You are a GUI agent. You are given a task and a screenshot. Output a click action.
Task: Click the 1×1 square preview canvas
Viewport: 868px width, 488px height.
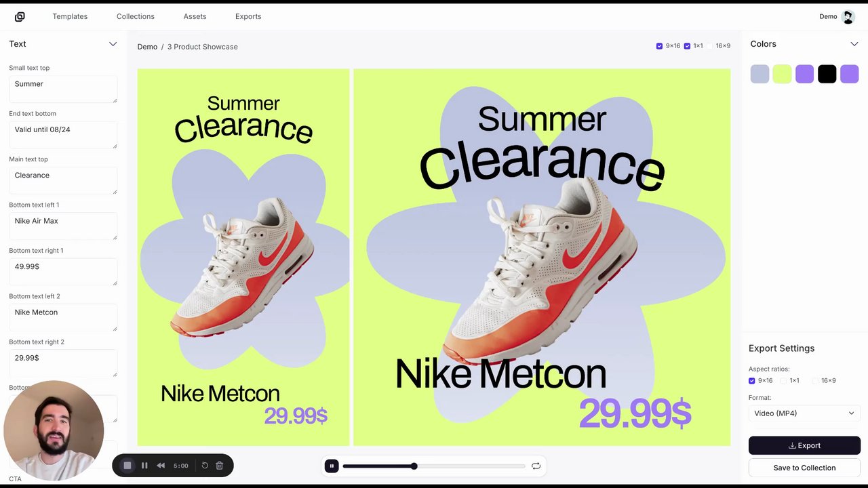pos(542,258)
